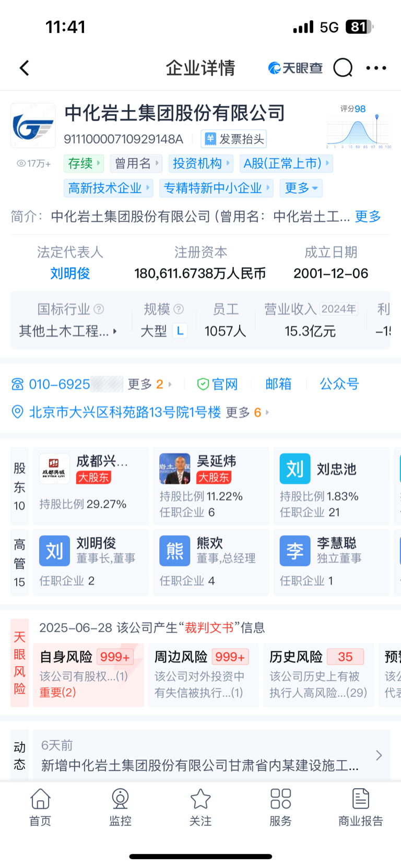Open the 评分98 score chart

(x=358, y=127)
